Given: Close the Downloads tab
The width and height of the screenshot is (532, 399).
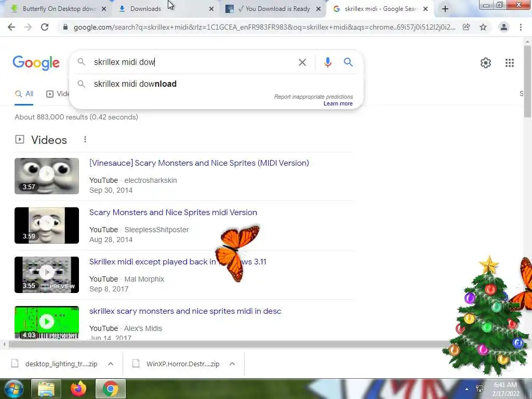Looking at the screenshot, I should [211, 9].
